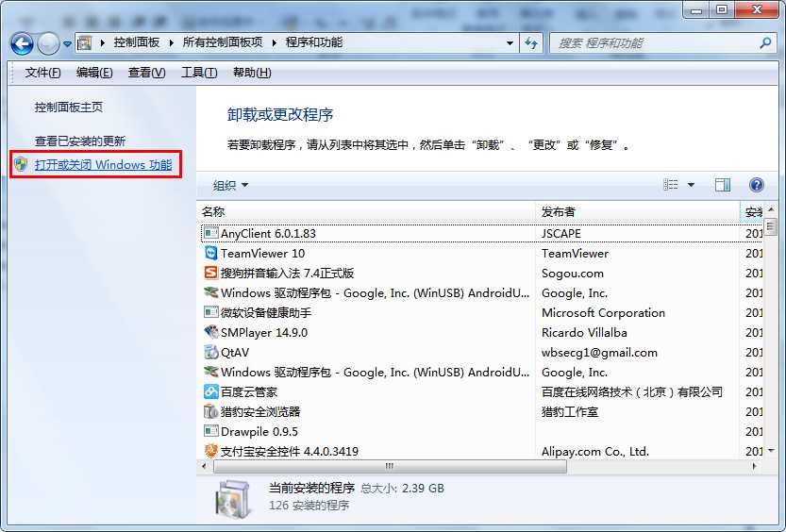The width and height of the screenshot is (786, 532).
Task: Open the 工具(T) menu
Action: 199,73
